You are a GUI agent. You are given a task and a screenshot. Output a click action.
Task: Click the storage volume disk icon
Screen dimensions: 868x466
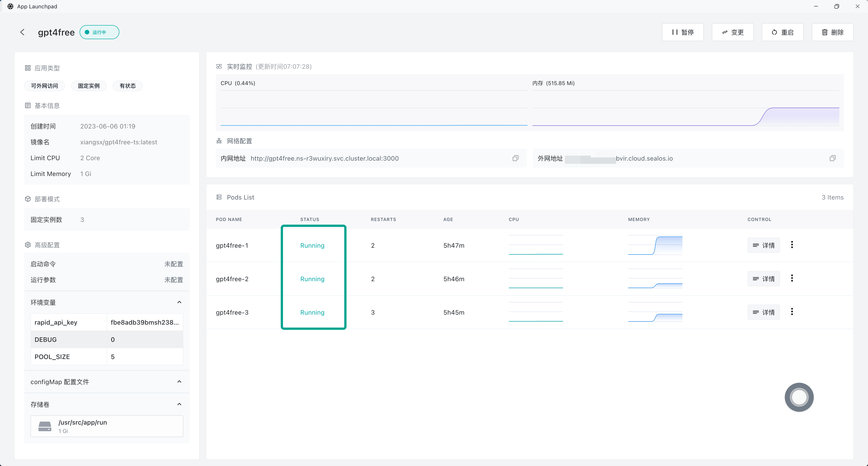click(45, 426)
